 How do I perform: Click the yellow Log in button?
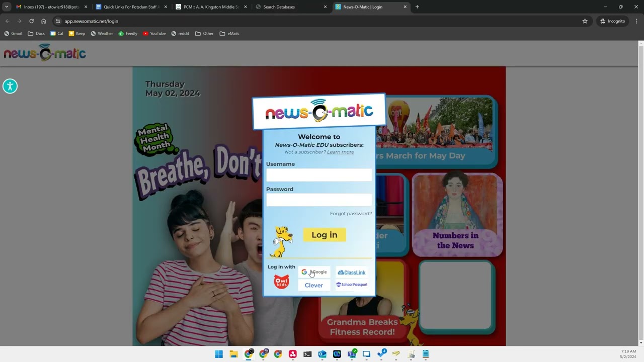(x=325, y=235)
